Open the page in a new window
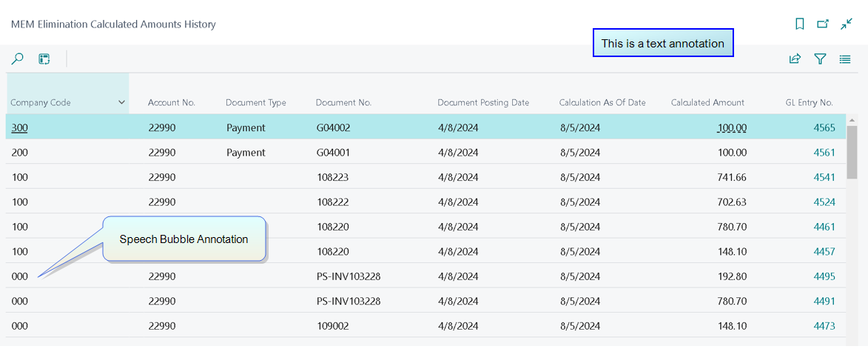The image size is (868, 349). 823,24
